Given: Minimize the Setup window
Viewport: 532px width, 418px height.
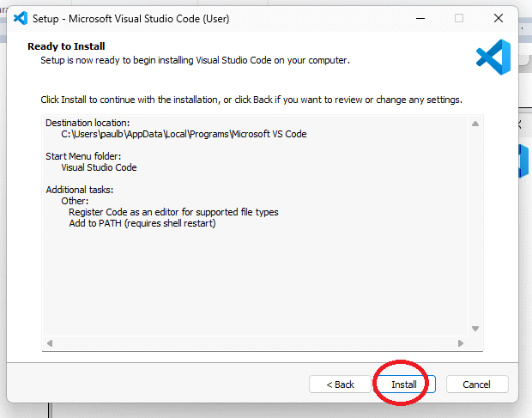Looking at the screenshot, I should (420, 18).
